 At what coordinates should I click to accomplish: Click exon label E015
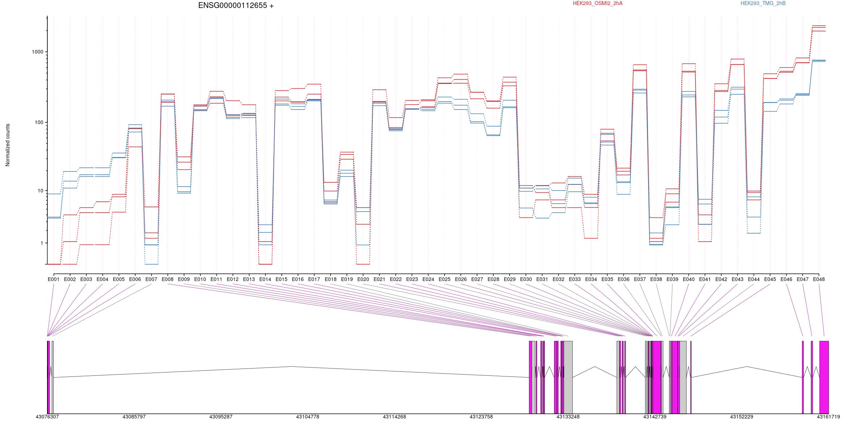281,279
